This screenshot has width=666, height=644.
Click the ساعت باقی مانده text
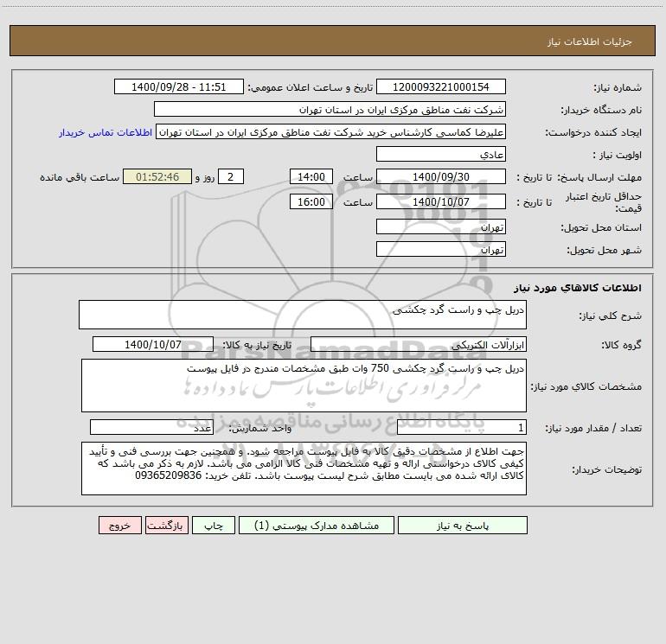(x=80, y=177)
